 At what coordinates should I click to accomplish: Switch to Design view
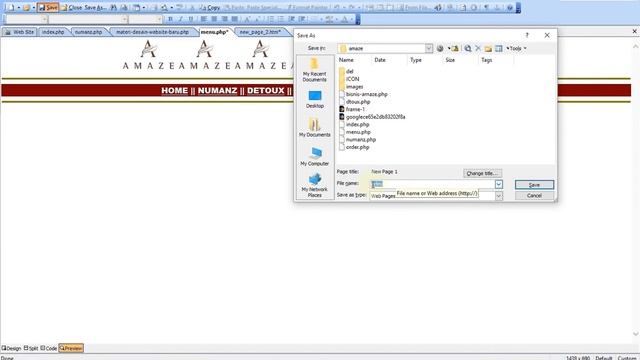click(11, 348)
